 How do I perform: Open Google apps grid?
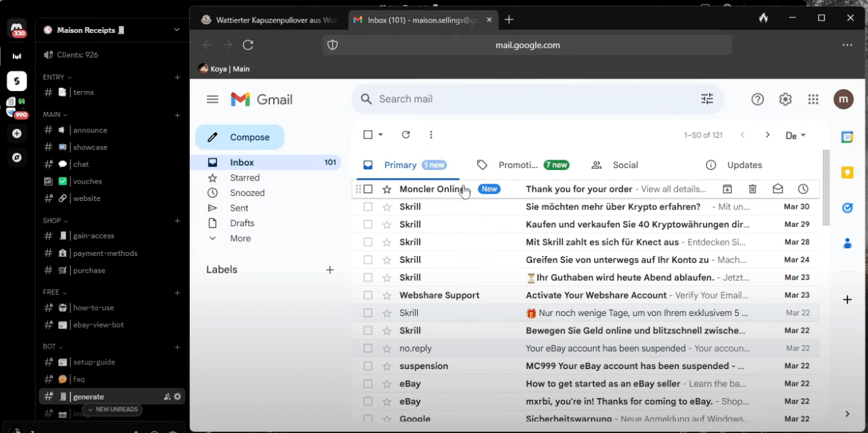(813, 99)
